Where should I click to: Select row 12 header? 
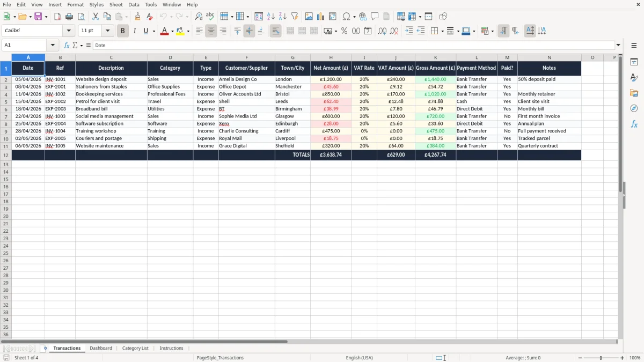(6, 155)
